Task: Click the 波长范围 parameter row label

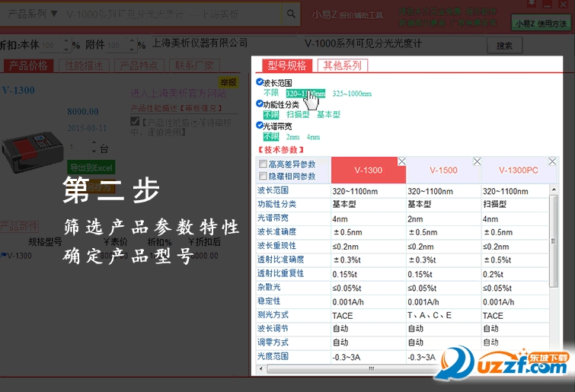Action: [273, 190]
